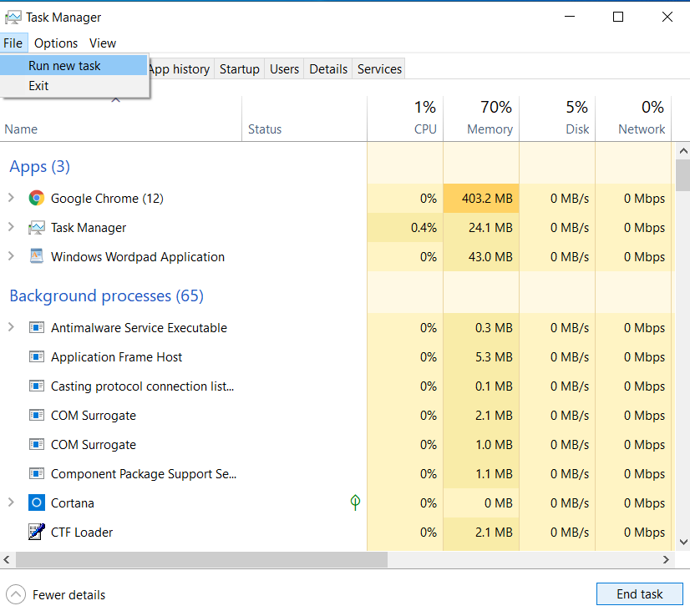This screenshot has width=690, height=616.
Task: Choose Run new task from File menu
Action: [74, 66]
